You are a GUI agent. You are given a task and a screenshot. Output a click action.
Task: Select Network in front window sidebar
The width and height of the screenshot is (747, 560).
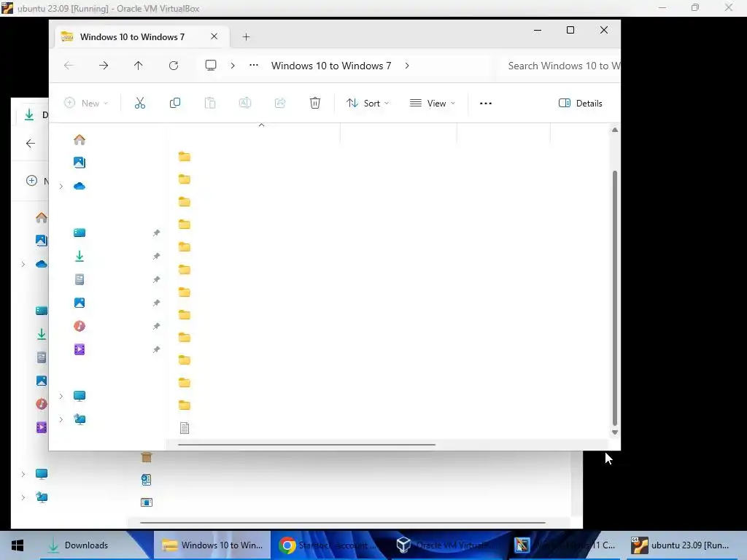[x=80, y=419]
